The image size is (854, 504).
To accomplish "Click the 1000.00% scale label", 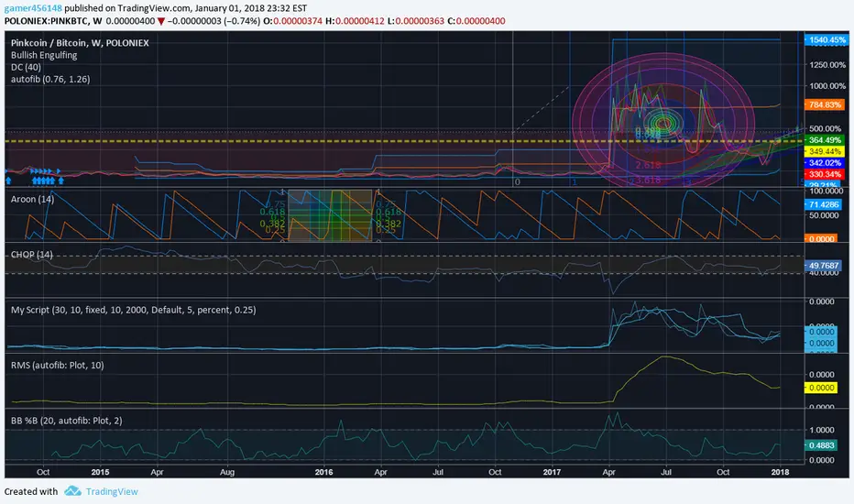I will click(x=827, y=86).
